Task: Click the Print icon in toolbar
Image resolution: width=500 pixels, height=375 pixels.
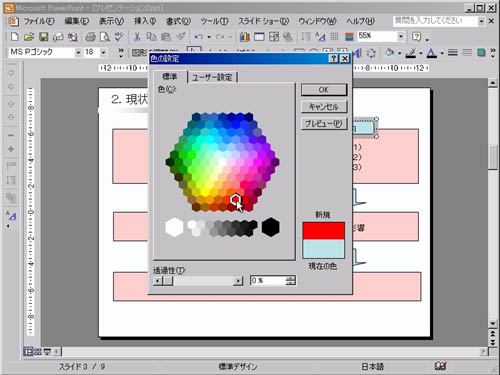Action: pos(90,37)
